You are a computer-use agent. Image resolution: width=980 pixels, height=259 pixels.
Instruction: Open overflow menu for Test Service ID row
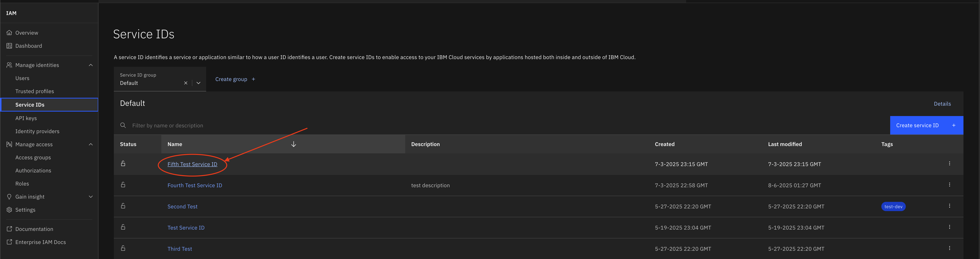949,227
